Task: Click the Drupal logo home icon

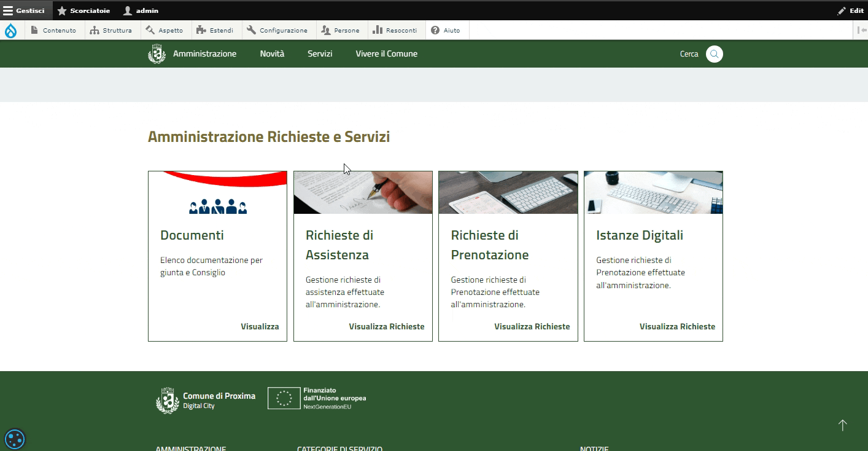Action: 11,30
